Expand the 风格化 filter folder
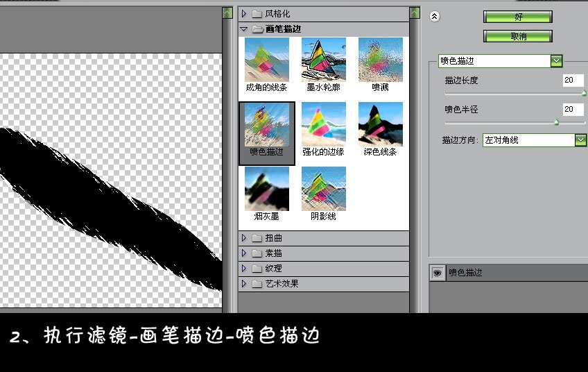The width and height of the screenshot is (588, 372). click(244, 14)
